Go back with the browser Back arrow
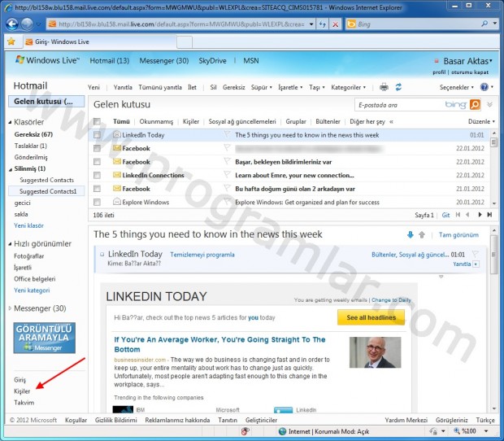 click(x=12, y=24)
